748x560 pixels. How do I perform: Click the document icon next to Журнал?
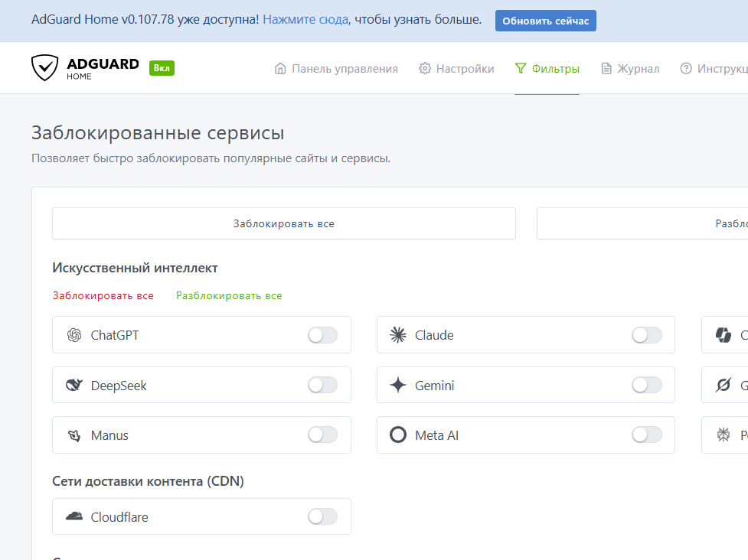606,69
